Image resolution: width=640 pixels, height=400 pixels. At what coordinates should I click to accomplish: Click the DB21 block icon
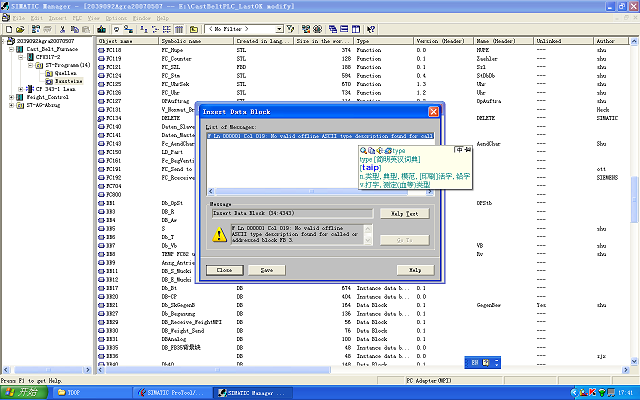tap(102, 305)
